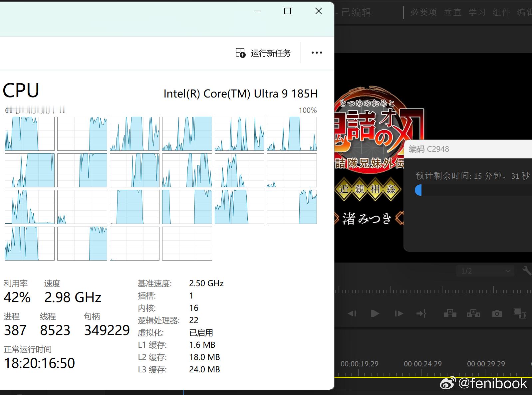532x395 pixels.
Task: Play the sequence in Premiere program monitor
Action: click(375, 313)
